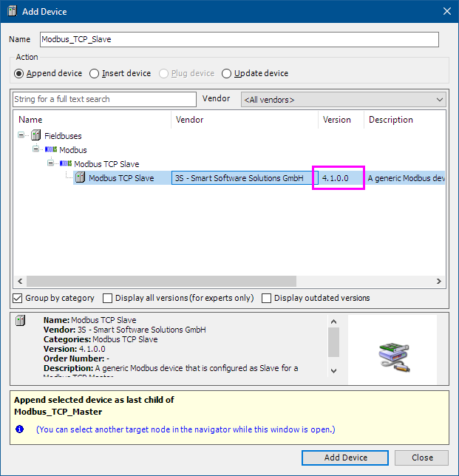
Task: Click the Fieldbuses category icon
Action: [35, 135]
